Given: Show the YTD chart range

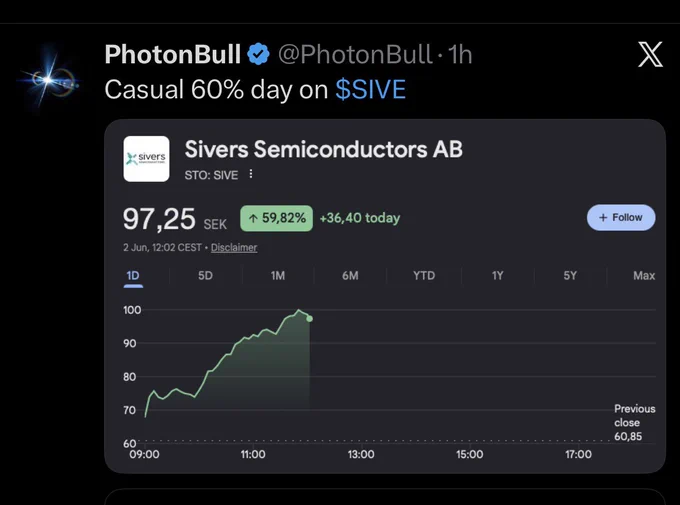Looking at the screenshot, I should pos(424,275).
